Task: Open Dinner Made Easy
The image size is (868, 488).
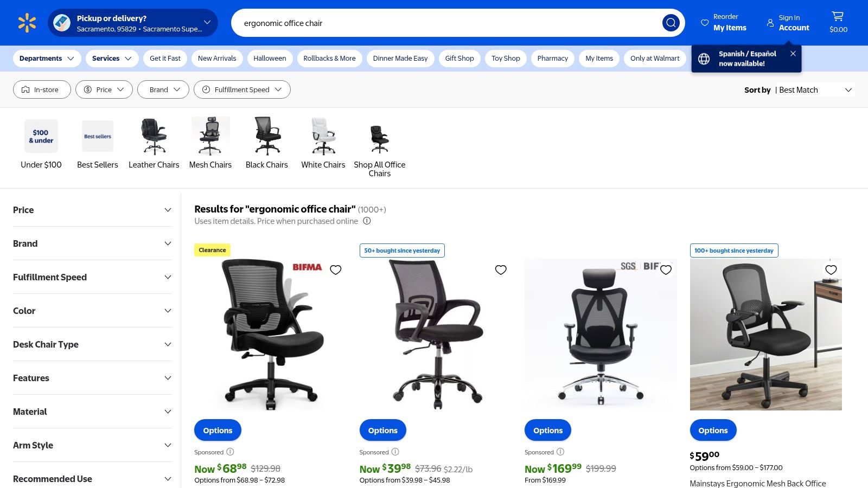Action: click(x=400, y=59)
